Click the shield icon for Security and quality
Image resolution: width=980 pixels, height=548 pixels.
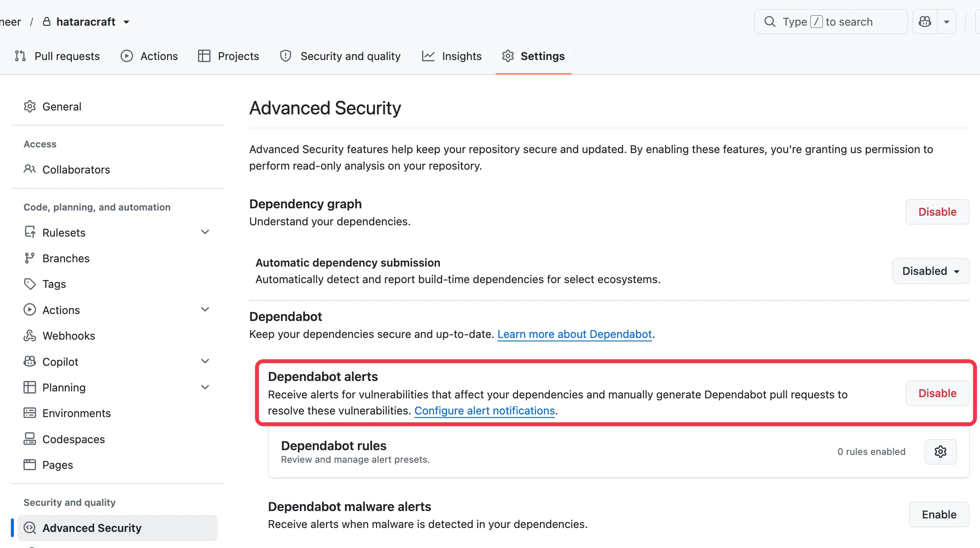285,56
